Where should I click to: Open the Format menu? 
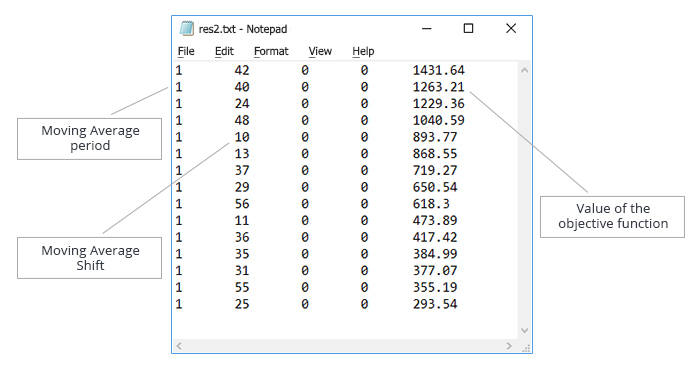point(271,51)
